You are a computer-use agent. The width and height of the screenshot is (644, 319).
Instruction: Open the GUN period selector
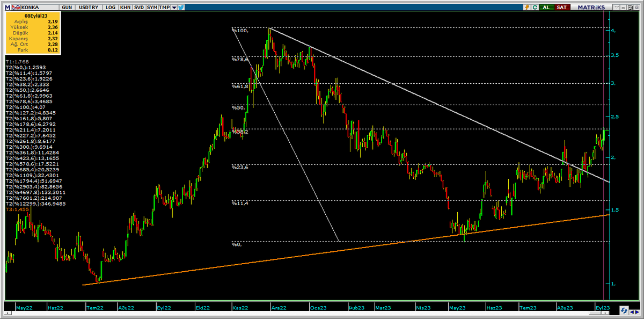[67, 8]
